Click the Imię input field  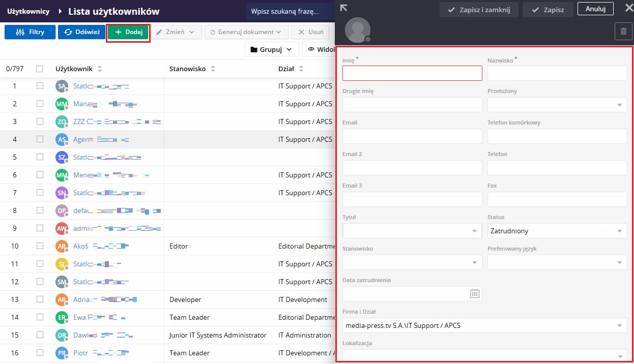pos(412,73)
